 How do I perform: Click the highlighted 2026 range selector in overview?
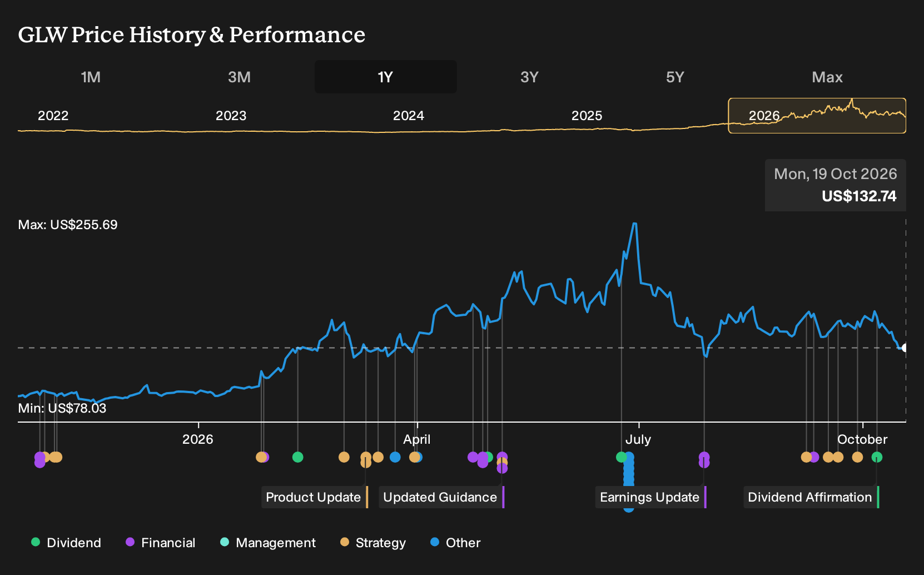point(817,116)
